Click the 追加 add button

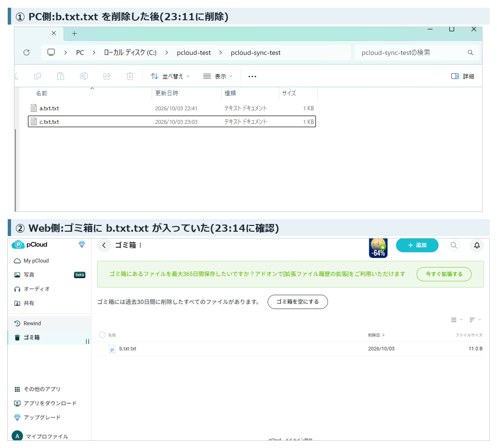click(x=417, y=245)
